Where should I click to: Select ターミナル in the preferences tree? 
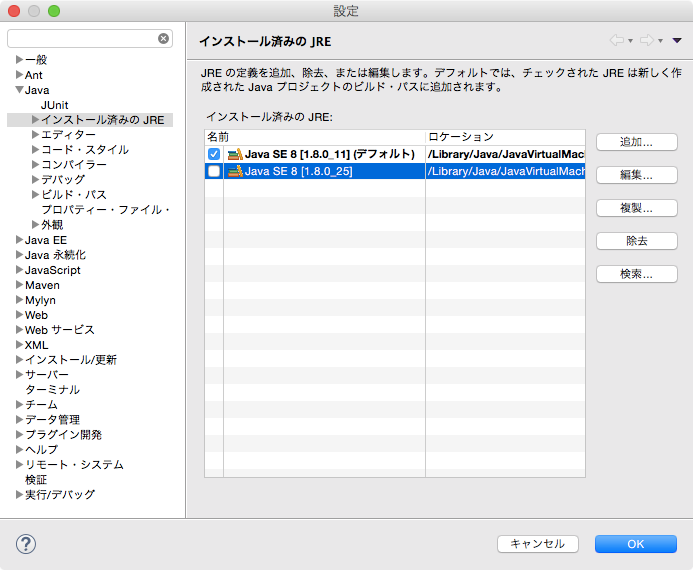(x=53, y=390)
